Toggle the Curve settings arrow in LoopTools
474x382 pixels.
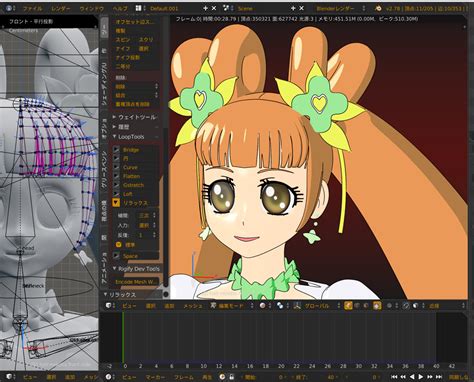point(116,167)
